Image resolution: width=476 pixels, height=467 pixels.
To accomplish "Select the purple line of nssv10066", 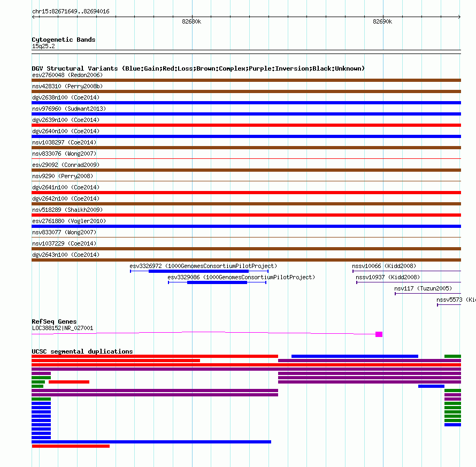I will click(x=407, y=271).
